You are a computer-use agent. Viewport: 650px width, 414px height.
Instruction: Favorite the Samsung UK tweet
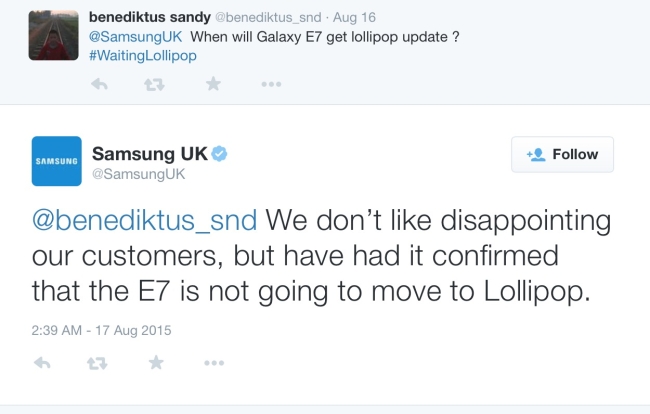click(x=156, y=362)
